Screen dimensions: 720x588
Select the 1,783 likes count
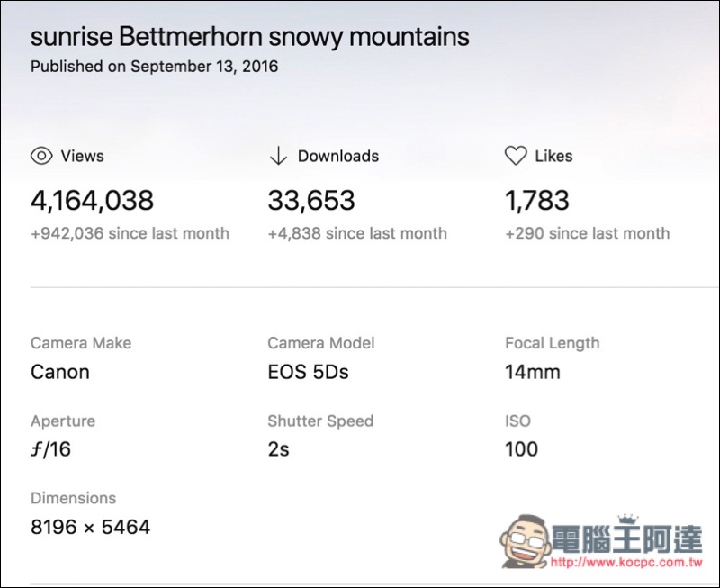pyautogui.click(x=537, y=200)
